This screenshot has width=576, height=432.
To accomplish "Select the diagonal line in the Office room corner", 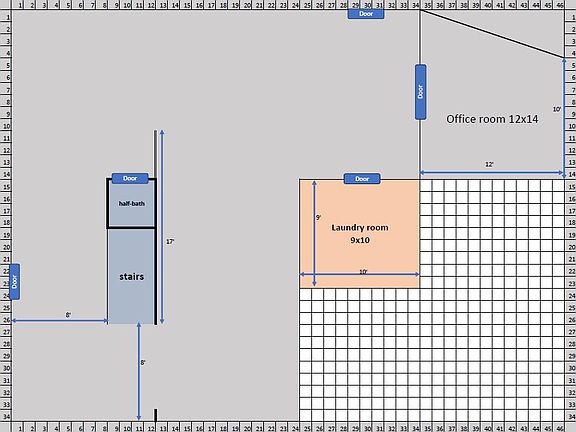I will 492,34.
